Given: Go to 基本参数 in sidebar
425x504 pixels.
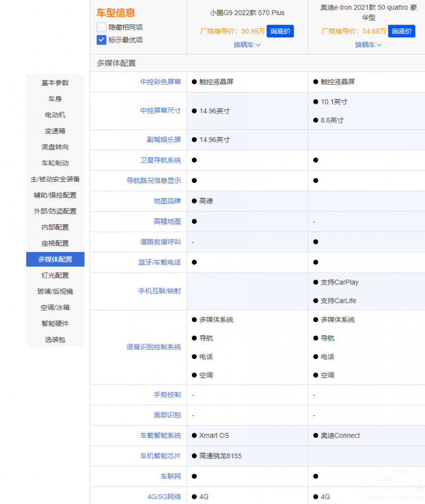Looking at the screenshot, I should coord(55,83).
